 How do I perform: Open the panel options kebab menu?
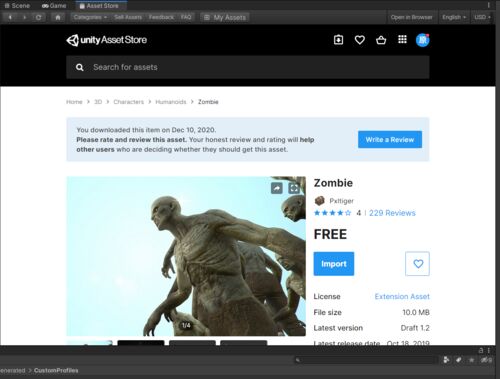click(489, 5)
